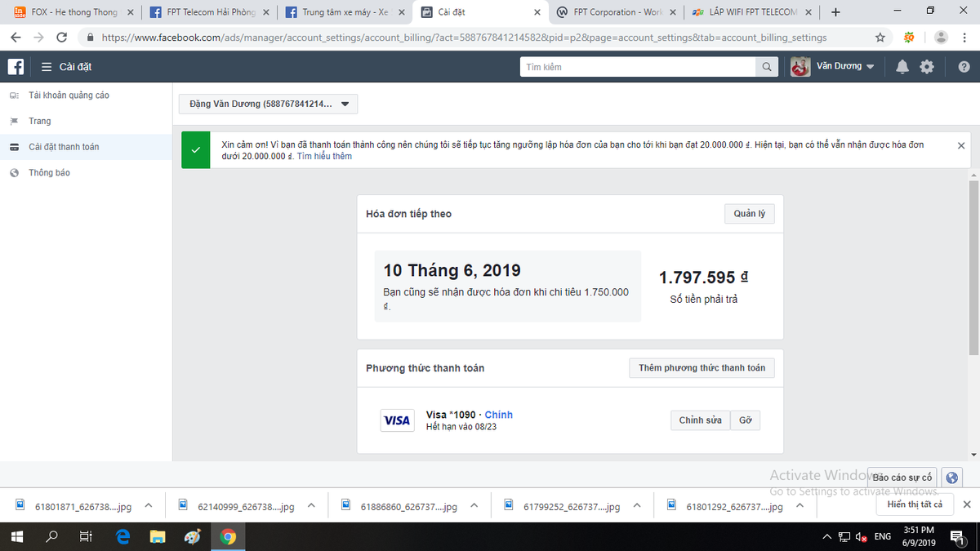Open a new browser tab
The width and height of the screenshot is (980, 551).
pyautogui.click(x=835, y=12)
